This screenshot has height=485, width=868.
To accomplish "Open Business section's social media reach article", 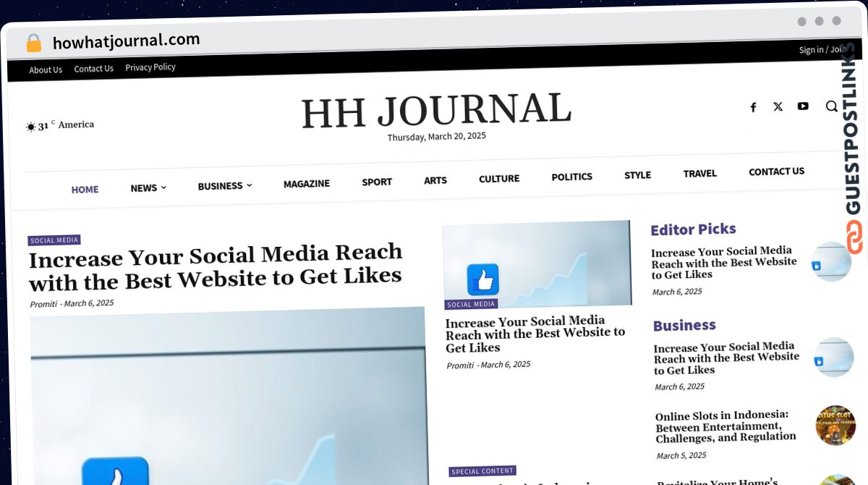I will click(x=726, y=358).
